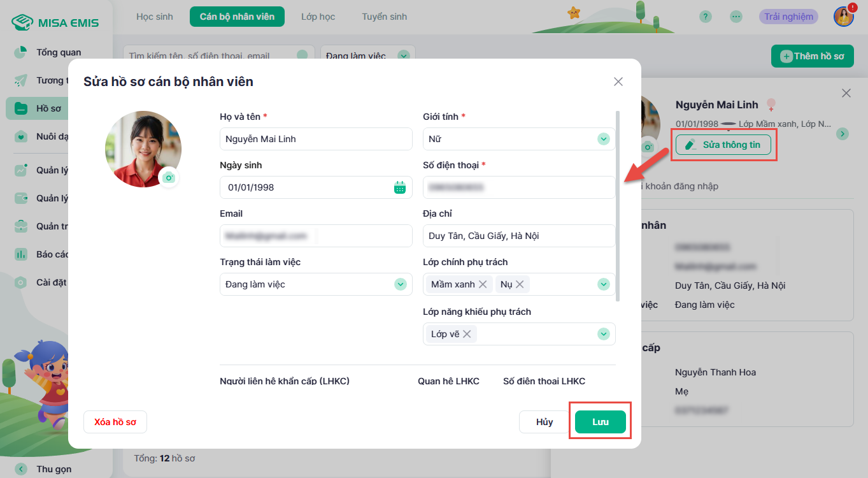Open the Lớp năng khiếu phụ trách dropdown

pyautogui.click(x=603, y=334)
